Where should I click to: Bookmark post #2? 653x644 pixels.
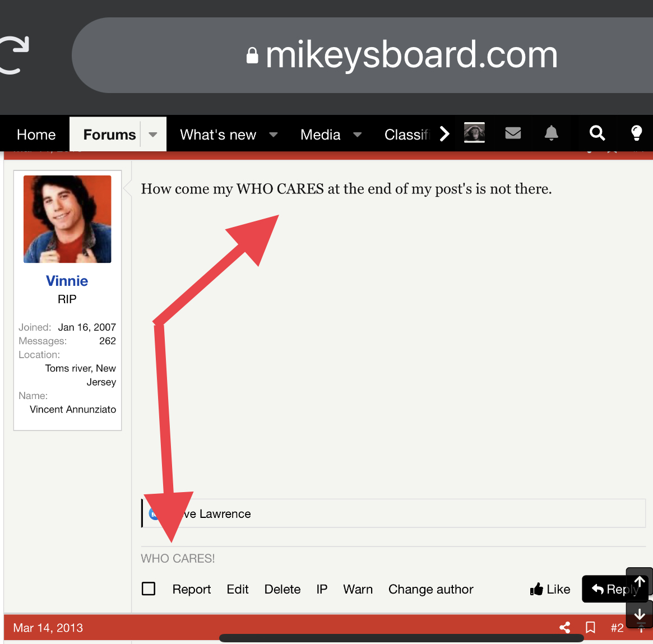(590, 628)
